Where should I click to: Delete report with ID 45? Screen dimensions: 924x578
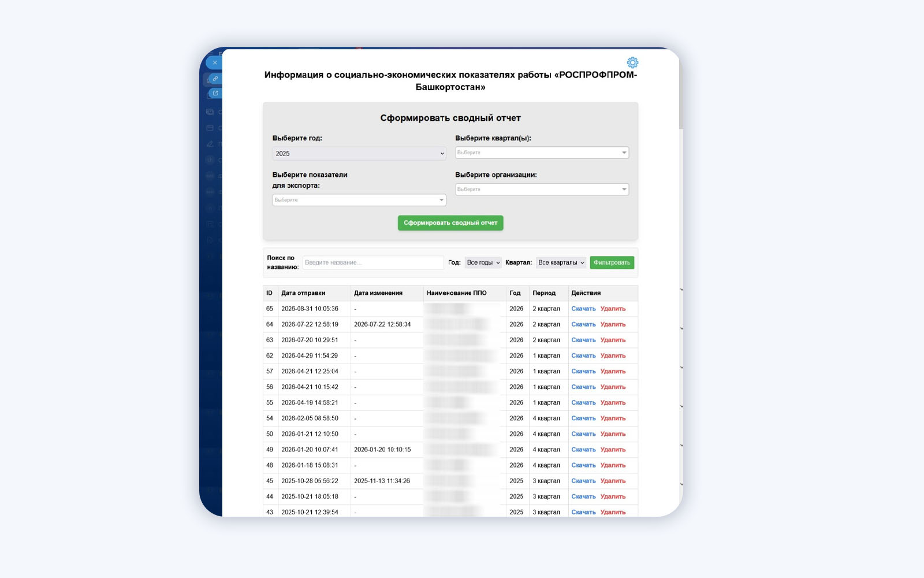(x=613, y=480)
